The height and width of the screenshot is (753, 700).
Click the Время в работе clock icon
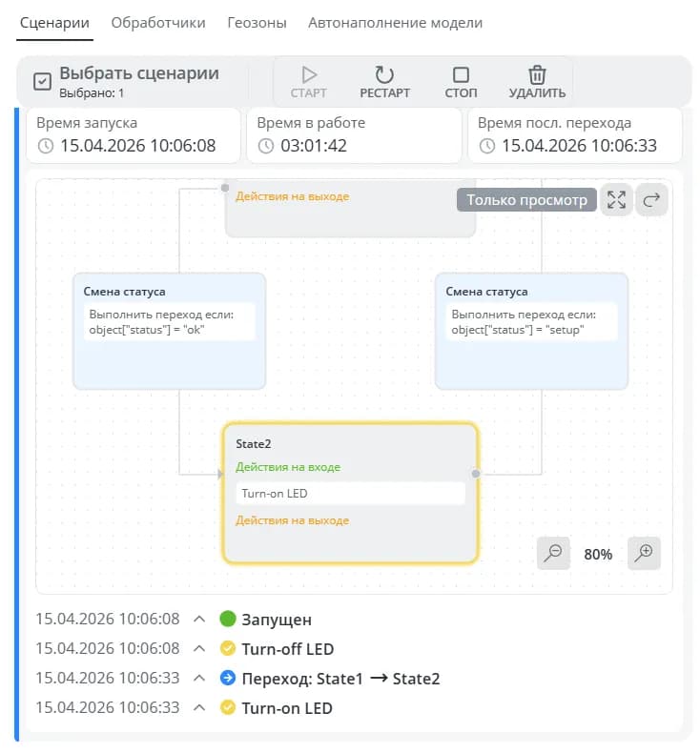click(266, 146)
